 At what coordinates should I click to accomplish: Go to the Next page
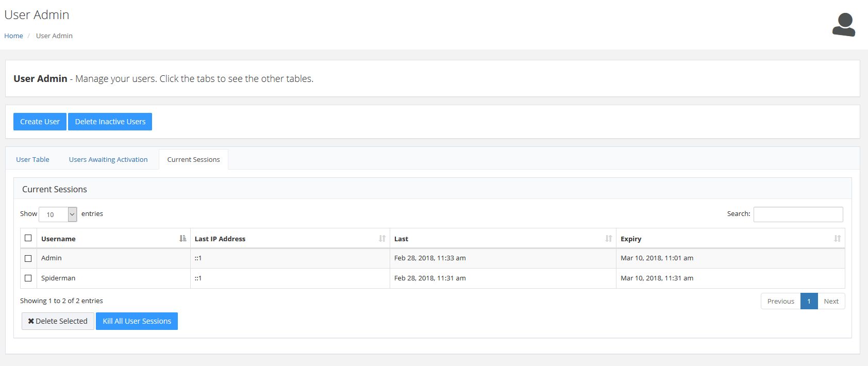(x=831, y=301)
